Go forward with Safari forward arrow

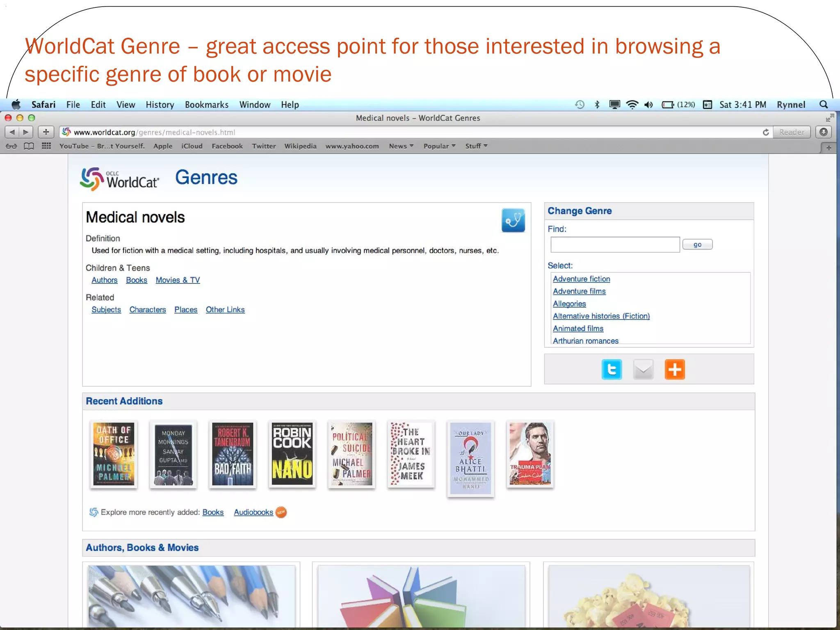[26, 132]
